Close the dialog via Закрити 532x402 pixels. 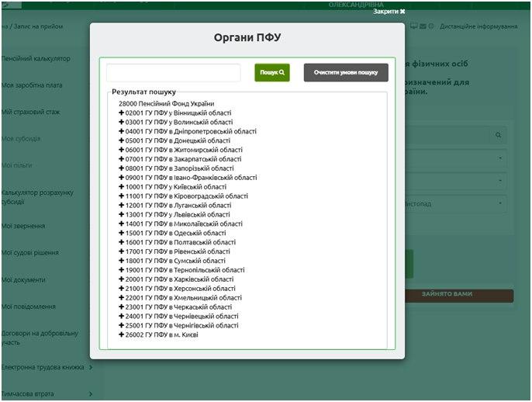[389, 12]
